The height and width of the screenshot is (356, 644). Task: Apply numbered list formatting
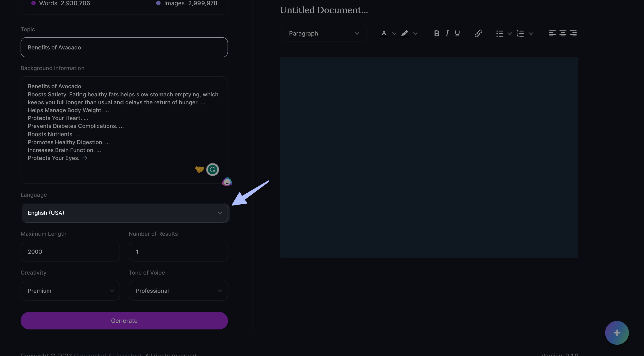tap(520, 33)
